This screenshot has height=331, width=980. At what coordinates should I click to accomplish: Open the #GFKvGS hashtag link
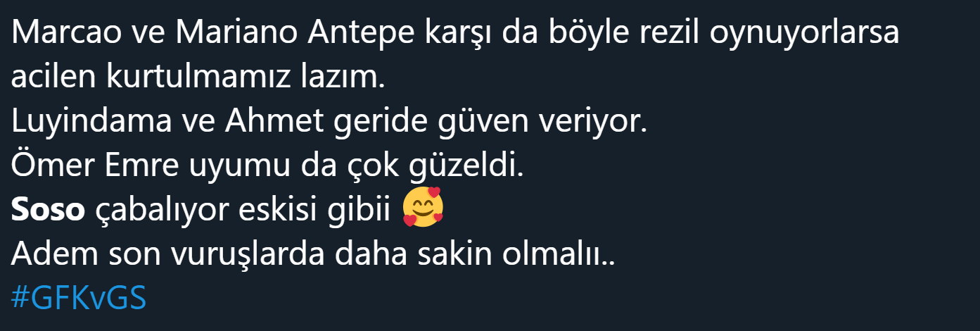79,299
